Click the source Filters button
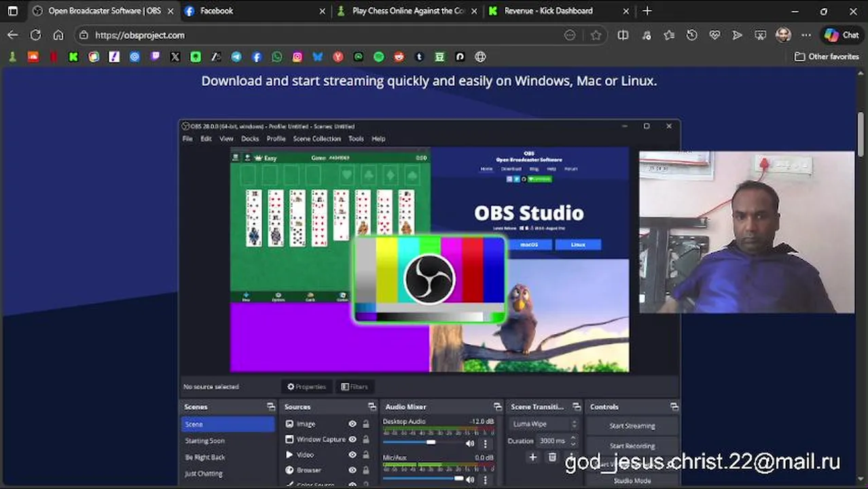Screen dimensions: 868x489 coord(354,386)
